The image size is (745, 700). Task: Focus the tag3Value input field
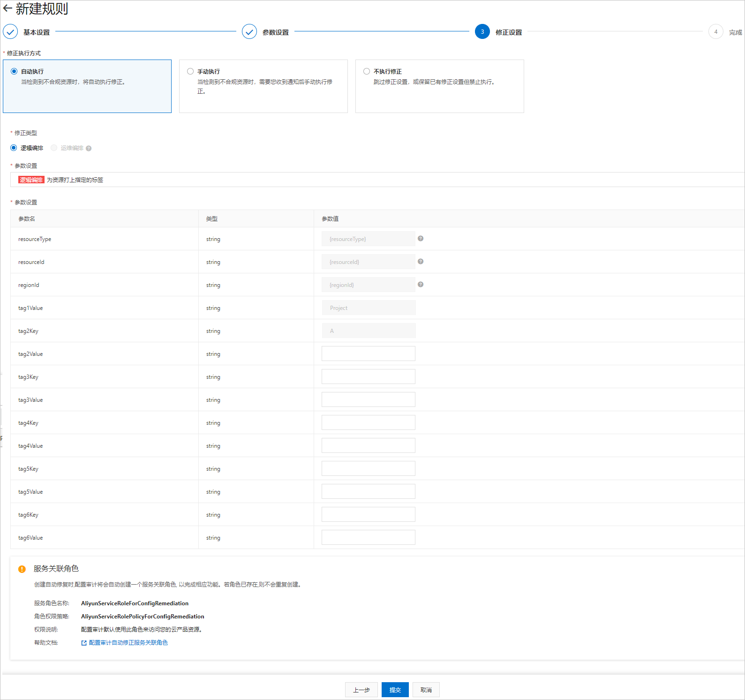click(x=369, y=399)
